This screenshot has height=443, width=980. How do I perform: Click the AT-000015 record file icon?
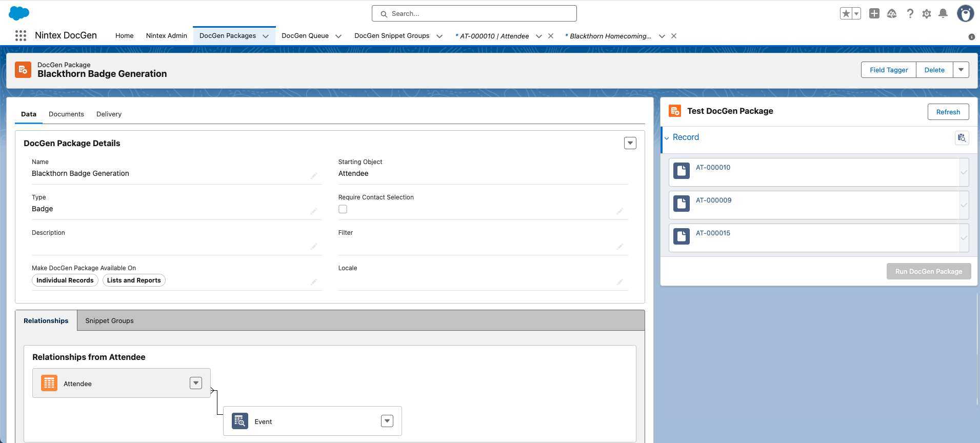click(x=682, y=236)
